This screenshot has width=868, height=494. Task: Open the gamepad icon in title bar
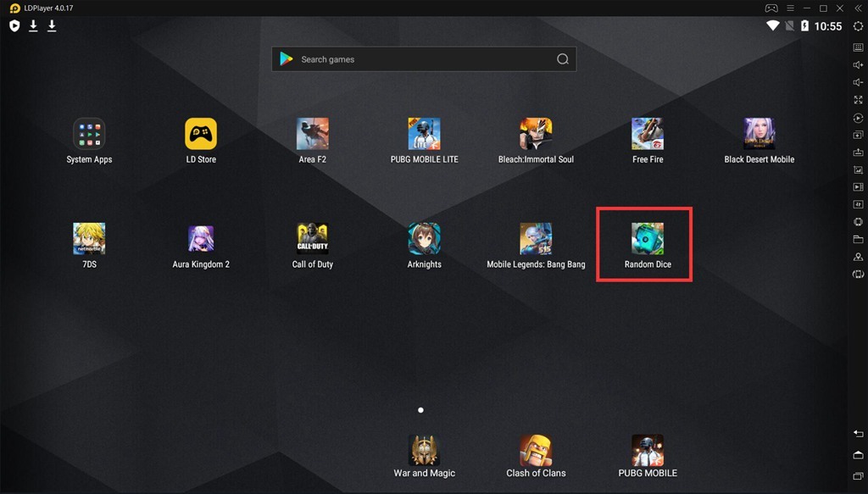[771, 8]
